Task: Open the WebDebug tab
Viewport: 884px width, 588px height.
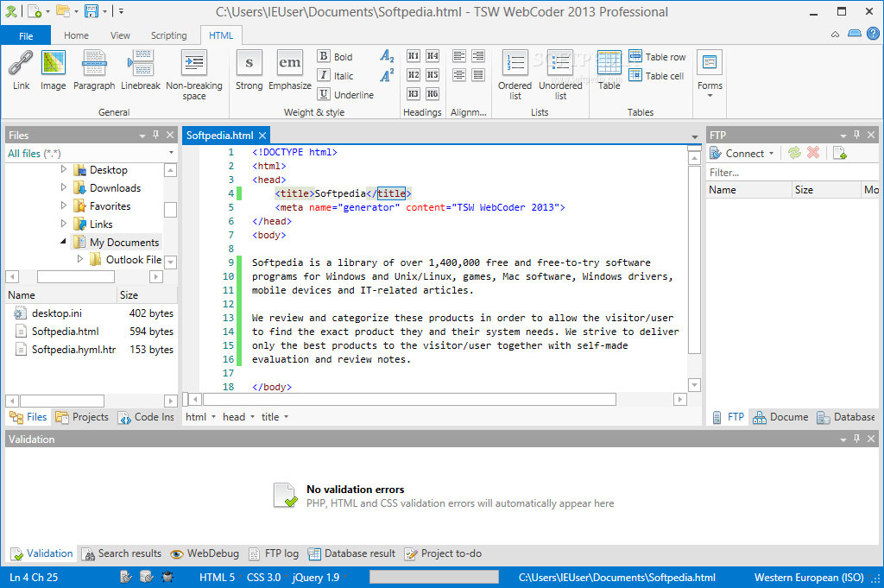Action: click(x=205, y=553)
